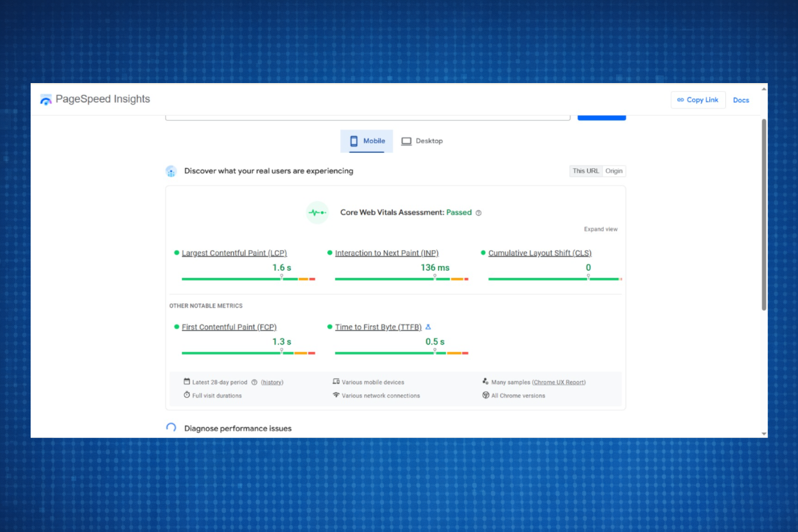Expand the Largest Contentful Paint metric
The width and height of the screenshot is (798, 532).
point(234,253)
